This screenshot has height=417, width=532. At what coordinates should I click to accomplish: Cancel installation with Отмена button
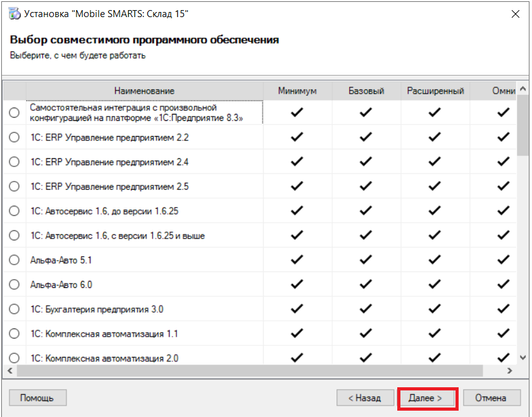click(492, 397)
